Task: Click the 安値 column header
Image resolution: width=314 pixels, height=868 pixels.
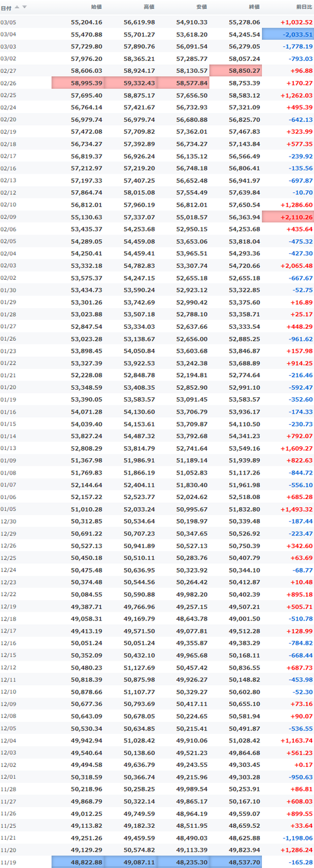Action: 201,7
